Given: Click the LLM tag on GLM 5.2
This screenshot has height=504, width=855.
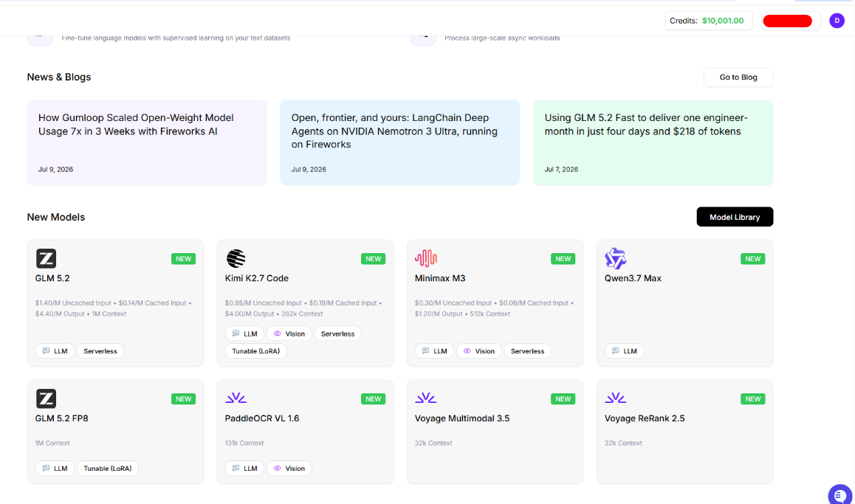Looking at the screenshot, I should pos(55,351).
